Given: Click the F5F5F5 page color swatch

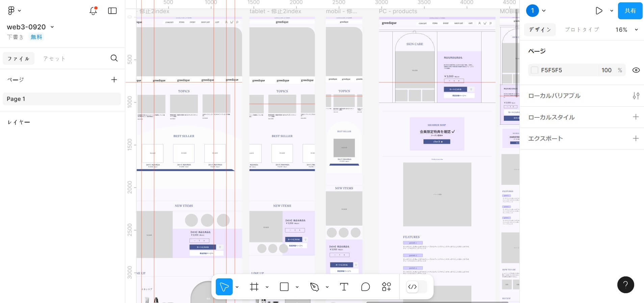Looking at the screenshot, I should click(534, 70).
